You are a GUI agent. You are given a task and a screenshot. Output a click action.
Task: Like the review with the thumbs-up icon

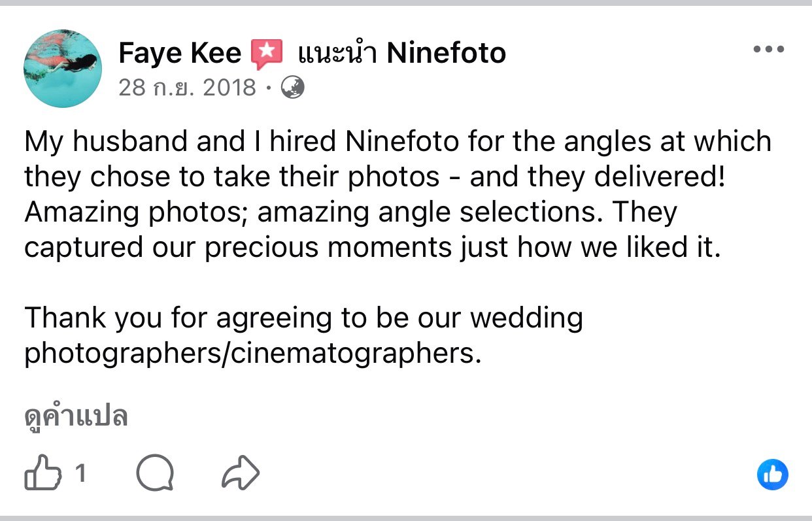pos(41,474)
